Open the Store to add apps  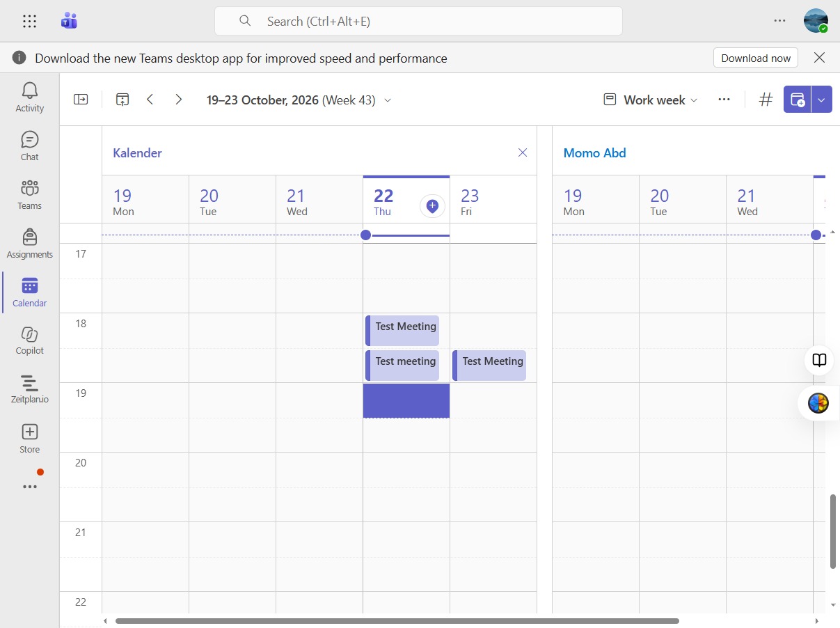30,439
